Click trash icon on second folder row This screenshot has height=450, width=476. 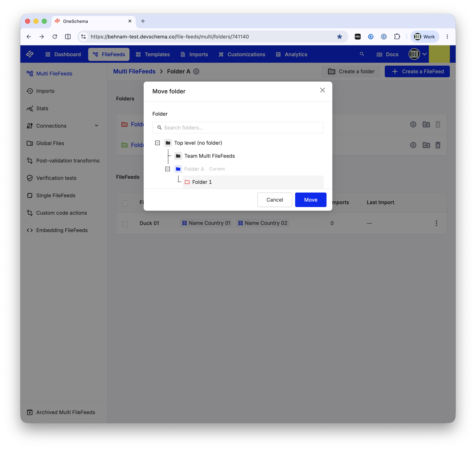coord(438,145)
